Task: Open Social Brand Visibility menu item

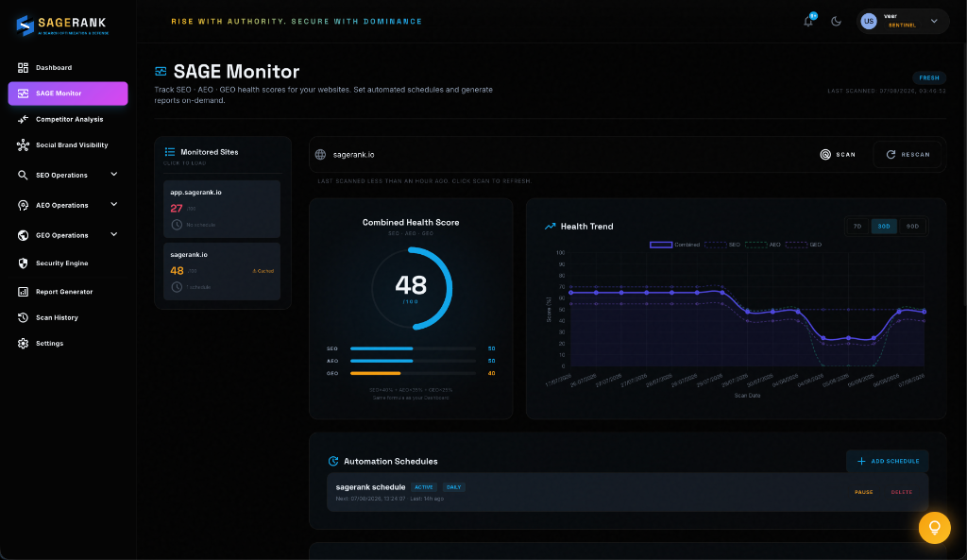Action: click(68, 144)
